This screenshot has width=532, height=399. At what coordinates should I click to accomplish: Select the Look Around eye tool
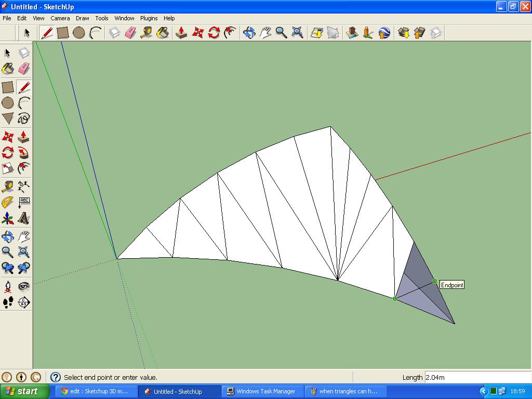pos(24,287)
